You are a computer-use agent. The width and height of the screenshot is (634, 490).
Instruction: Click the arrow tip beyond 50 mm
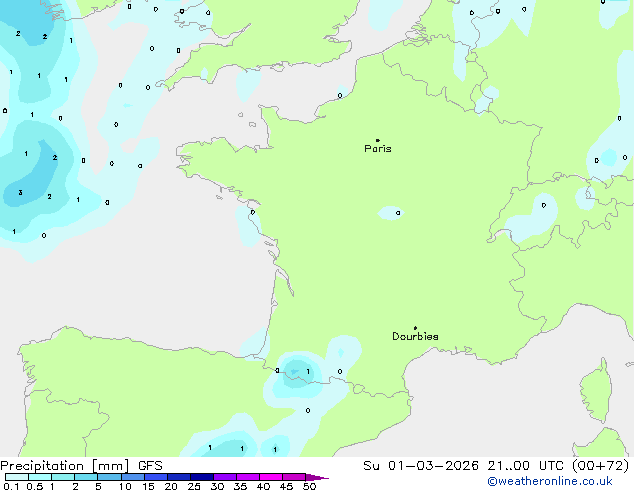point(317,477)
